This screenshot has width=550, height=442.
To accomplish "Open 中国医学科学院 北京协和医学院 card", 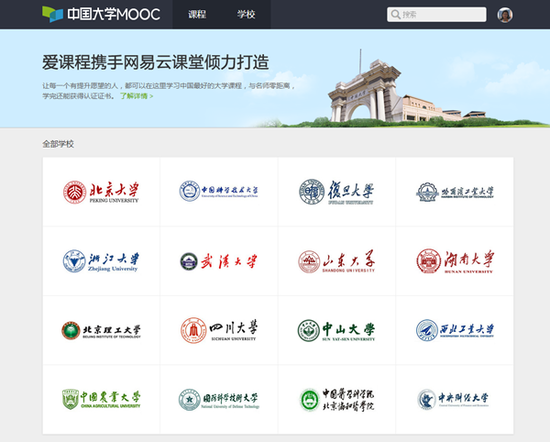I will [x=337, y=399].
